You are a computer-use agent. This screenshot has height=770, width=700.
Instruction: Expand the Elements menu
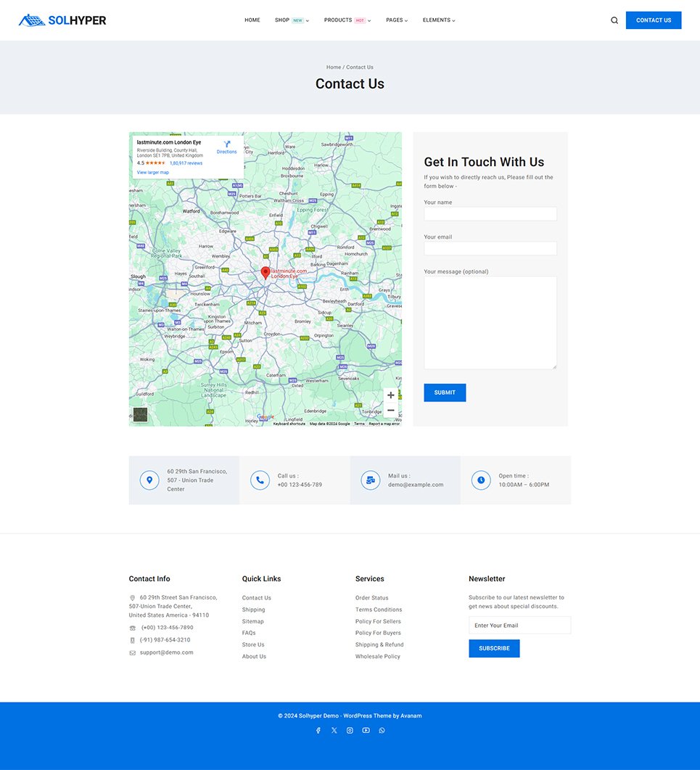[439, 20]
